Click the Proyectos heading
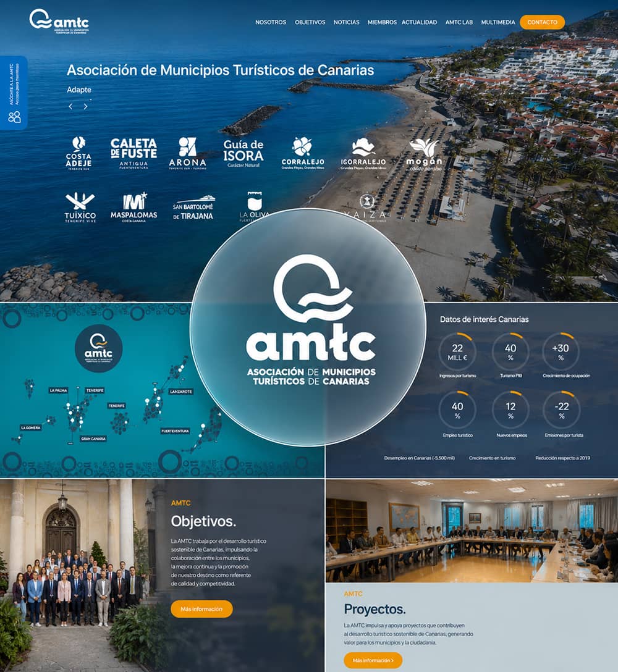Screen dimensions: 618x672 coord(375,609)
